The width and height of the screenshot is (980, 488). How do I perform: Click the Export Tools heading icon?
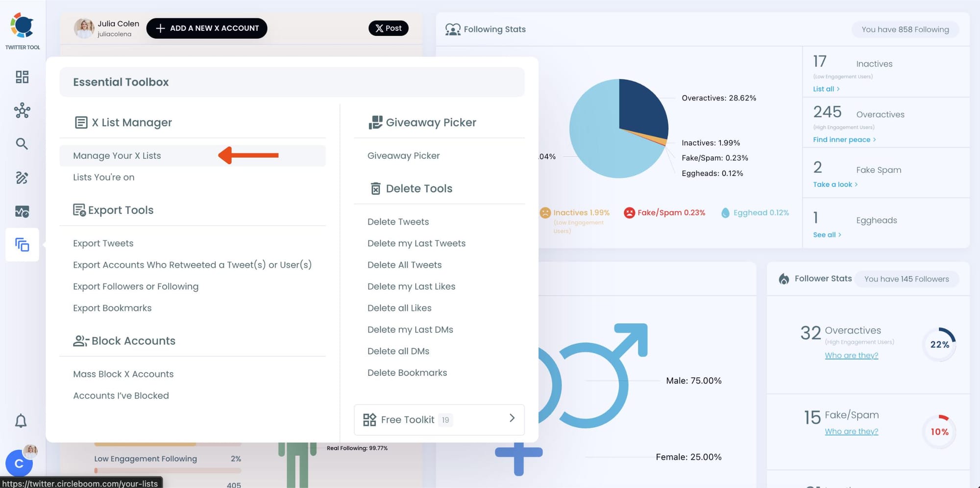click(79, 210)
